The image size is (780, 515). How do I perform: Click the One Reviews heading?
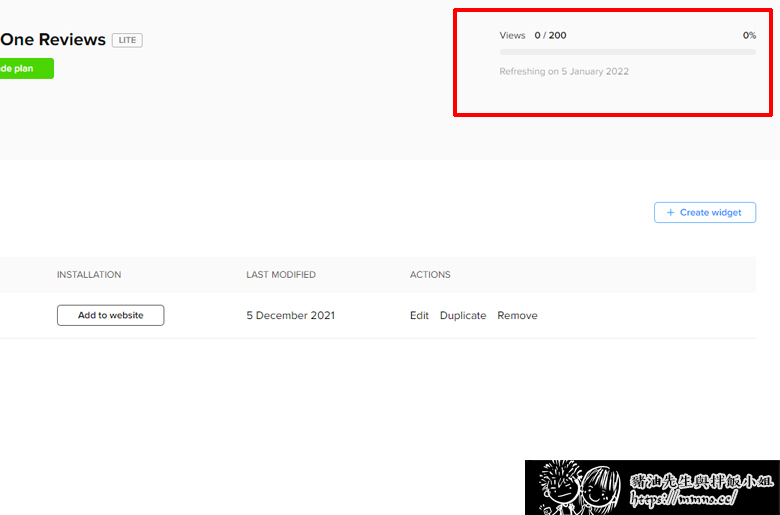[x=53, y=39]
